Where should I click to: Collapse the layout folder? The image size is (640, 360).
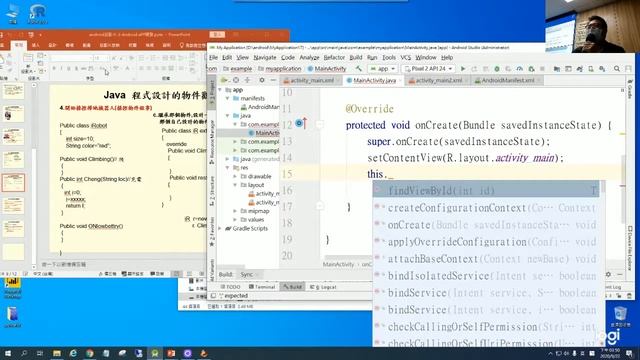235,185
